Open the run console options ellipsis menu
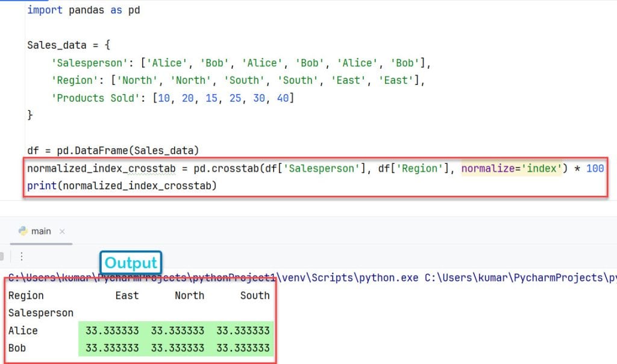Image resolution: width=617 pixels, height=364 pixels. click(x=22, y=256)
